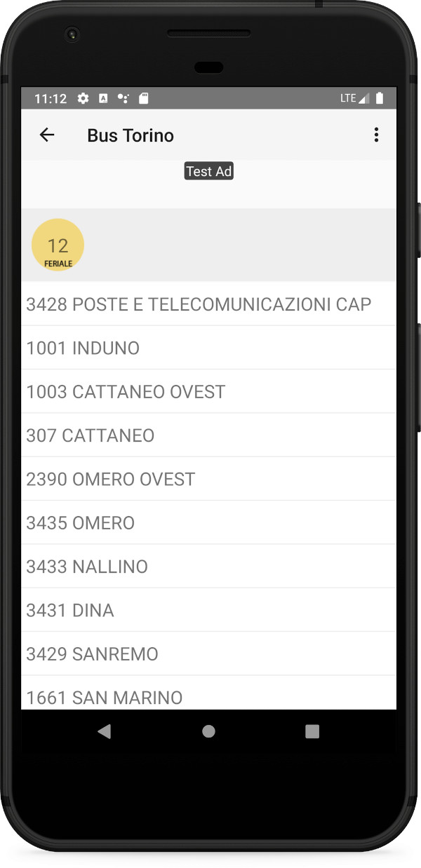Screen dimensions: 421x868
Task: Open stop 1003 Cattaneo Ovest
Action: click(x=208, y=392)
